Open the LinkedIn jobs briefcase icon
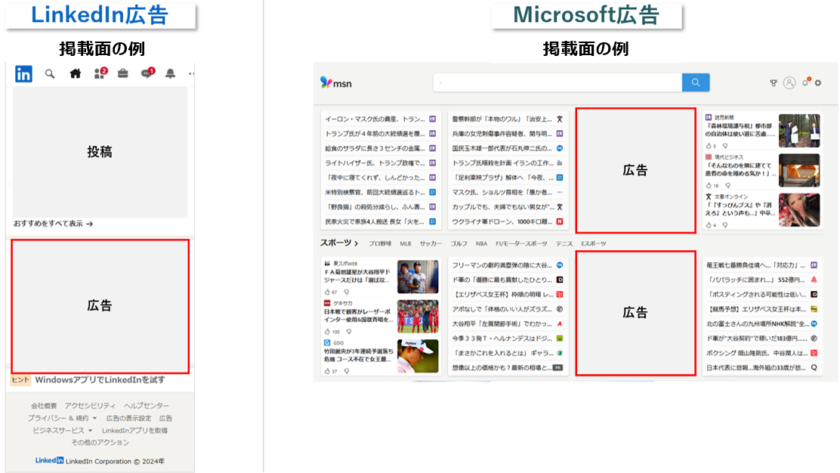The height and width of the screenshot is (473, 840). 123,74
